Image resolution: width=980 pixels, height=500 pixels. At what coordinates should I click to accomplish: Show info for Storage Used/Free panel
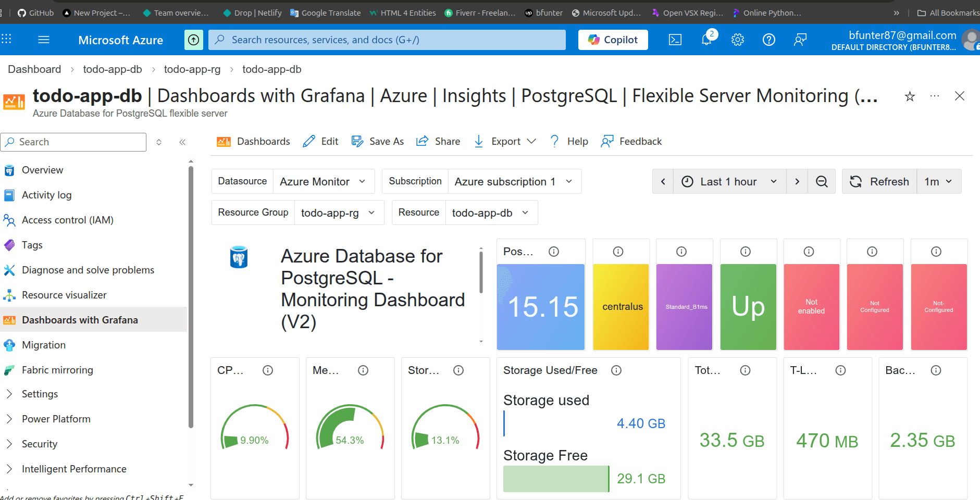[616, 370]
